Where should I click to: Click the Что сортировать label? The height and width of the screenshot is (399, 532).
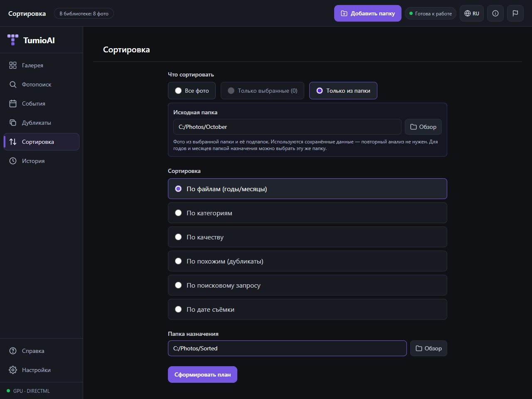(x=191, y=74)
